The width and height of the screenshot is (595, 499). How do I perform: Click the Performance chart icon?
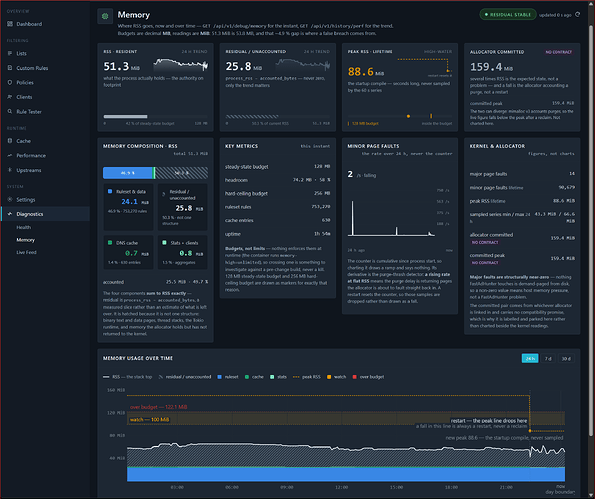[x=10, y=155]
